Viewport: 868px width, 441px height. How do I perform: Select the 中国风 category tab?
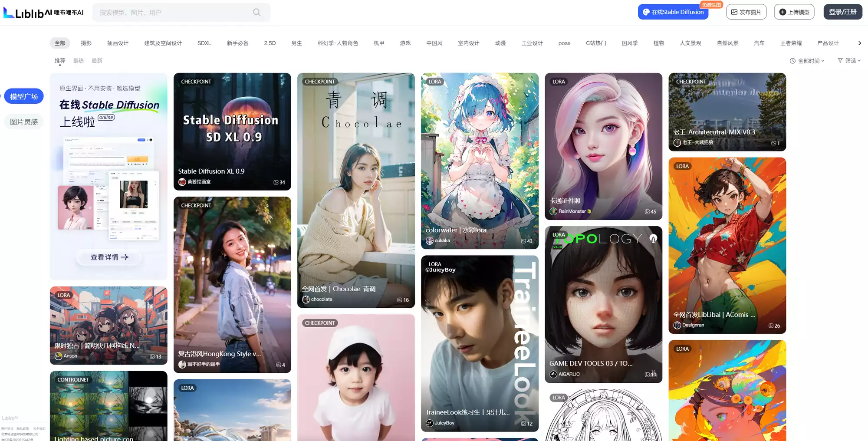click(434, 43)
